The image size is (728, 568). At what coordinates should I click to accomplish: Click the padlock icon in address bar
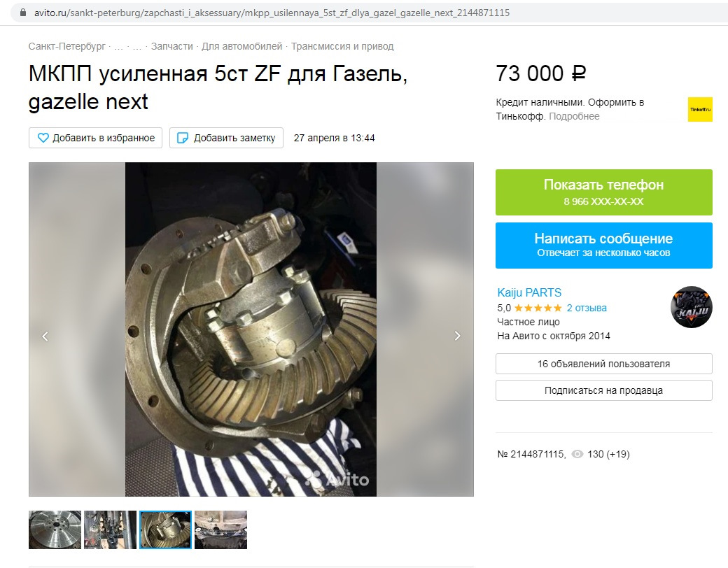coord(22,13)
